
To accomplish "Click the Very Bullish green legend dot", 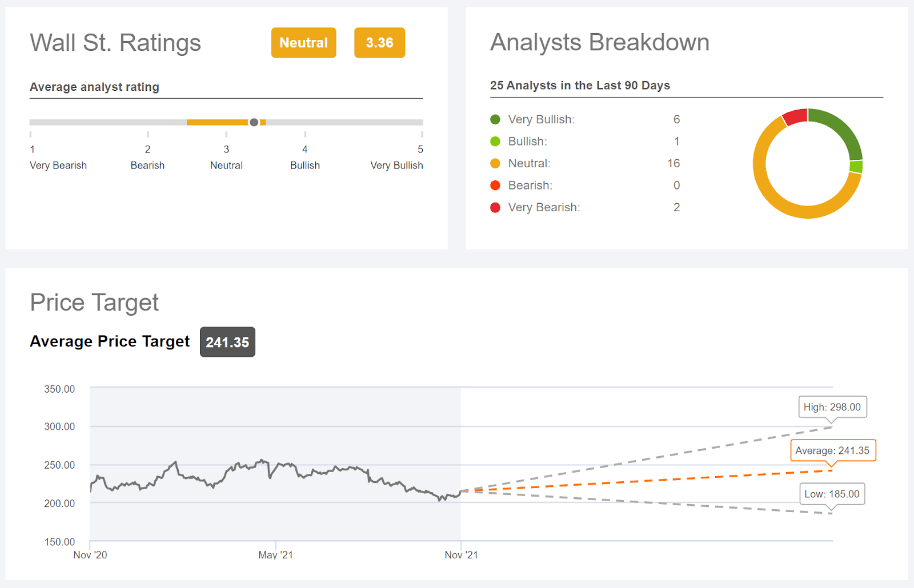I will (495, 119).
